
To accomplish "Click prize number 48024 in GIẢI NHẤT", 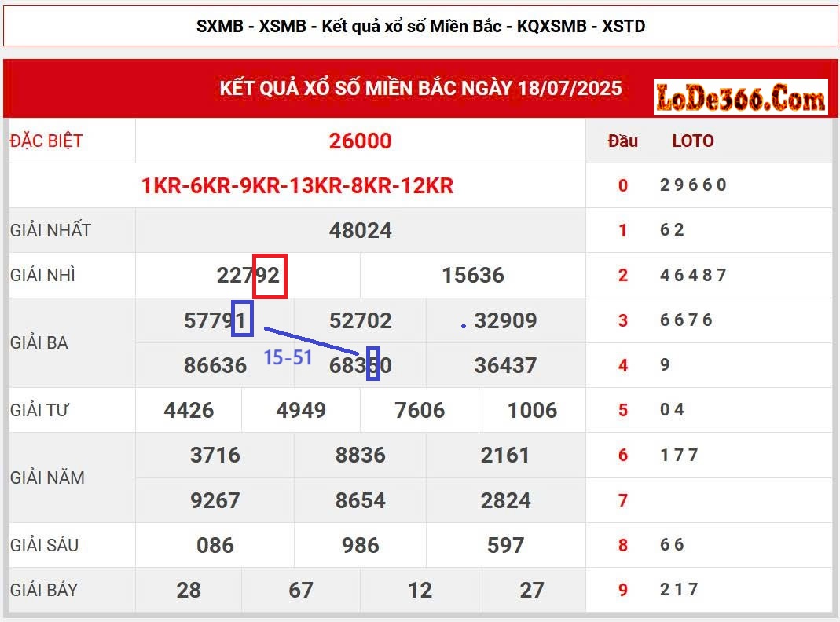I will tap(361, 230).
